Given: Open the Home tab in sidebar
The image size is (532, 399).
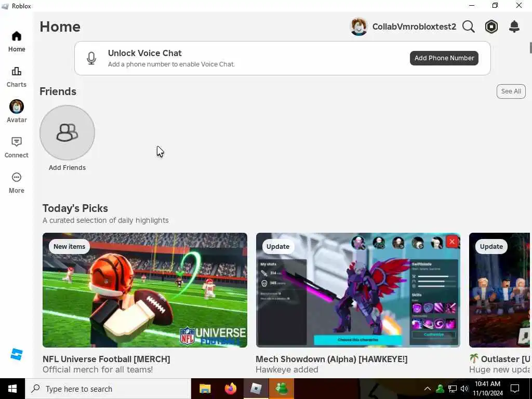Looking at the screenshot, I should pos(16,42).
